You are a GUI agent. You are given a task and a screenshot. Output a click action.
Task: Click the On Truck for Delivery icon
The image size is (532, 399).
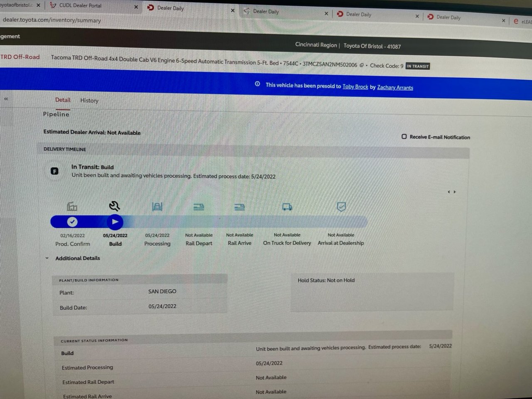[287, 207]
